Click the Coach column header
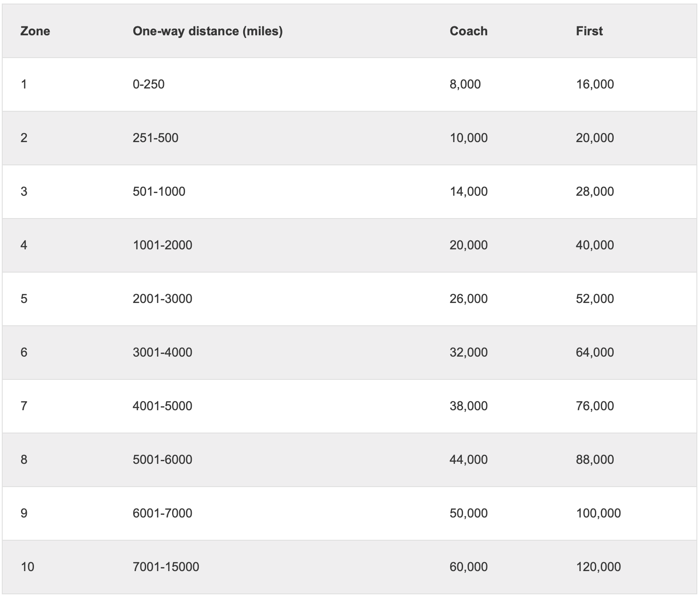This screenshot has height=597, width=700. coord(468,31)
